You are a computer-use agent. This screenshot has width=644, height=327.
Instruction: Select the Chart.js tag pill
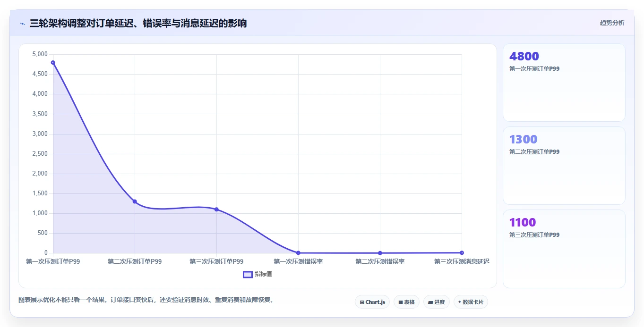pyautogui.click(x=372, y=302)
